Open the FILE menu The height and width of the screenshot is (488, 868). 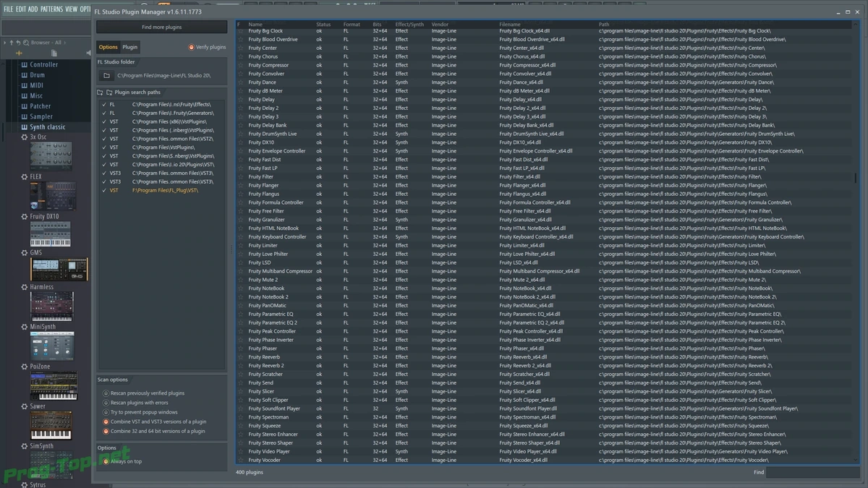9,9
